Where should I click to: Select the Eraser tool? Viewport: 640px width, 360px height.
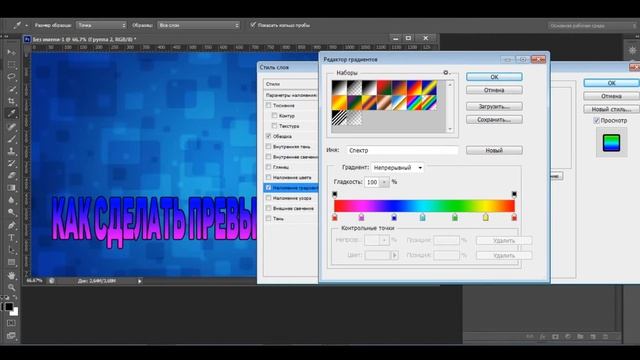pos(11,176)
